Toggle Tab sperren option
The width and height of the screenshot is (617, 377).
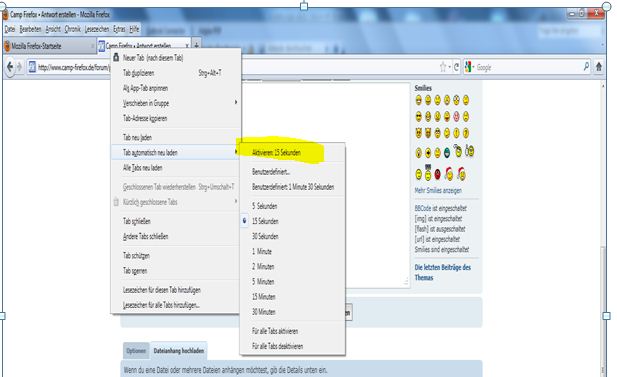point(175,271)
